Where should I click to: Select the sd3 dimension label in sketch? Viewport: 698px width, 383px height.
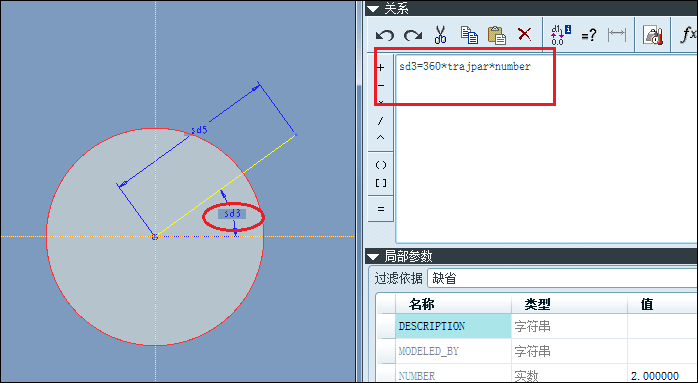point(232,214)
